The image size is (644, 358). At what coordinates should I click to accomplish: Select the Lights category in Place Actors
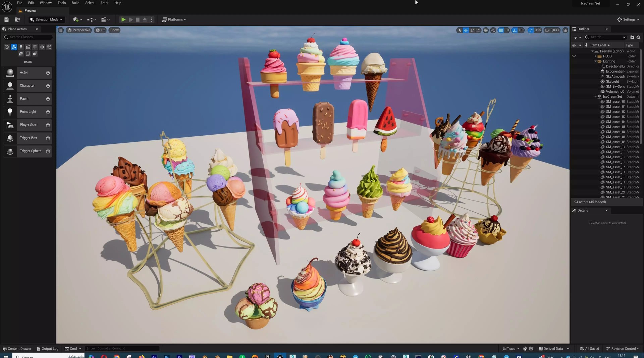tap(21, 47)
